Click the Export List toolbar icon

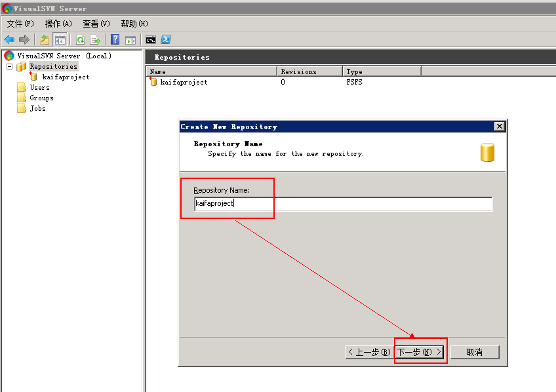click(95, 40)
